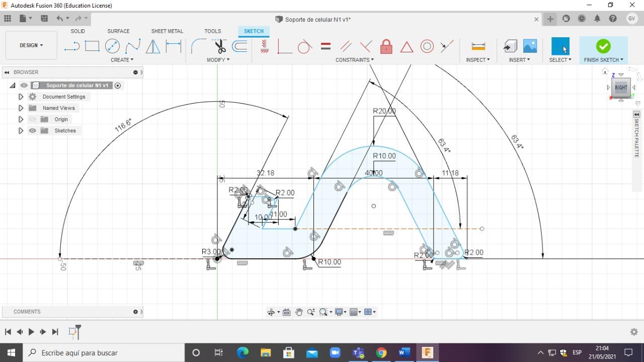Close the Soporte de celular N1 v1 tab

click(x=536, y=19)
